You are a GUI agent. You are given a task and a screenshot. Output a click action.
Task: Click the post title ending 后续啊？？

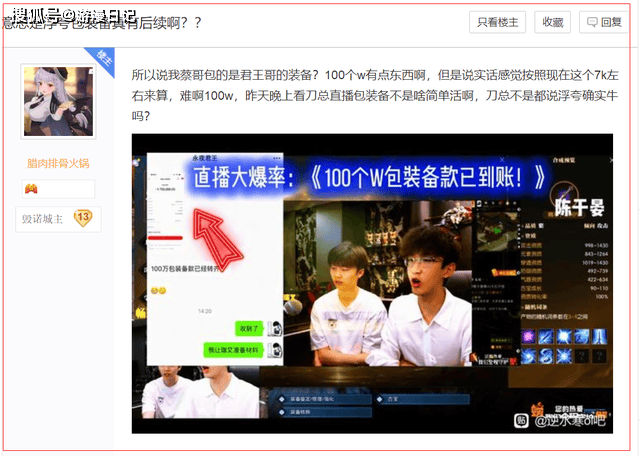pos(102,22)
